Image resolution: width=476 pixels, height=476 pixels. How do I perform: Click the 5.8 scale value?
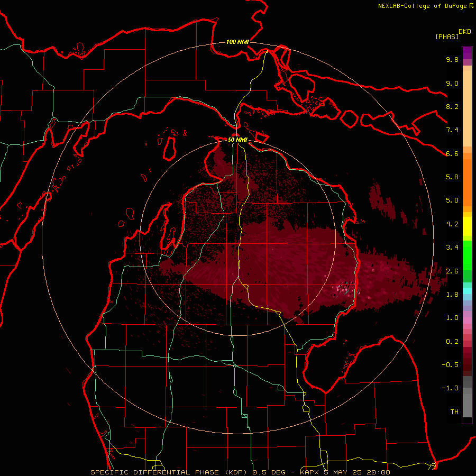[452, 177]
